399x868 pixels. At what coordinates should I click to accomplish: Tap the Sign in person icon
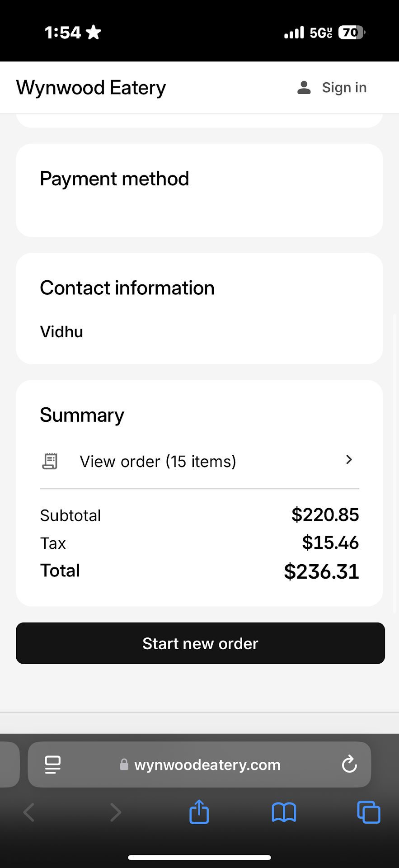tap(304, 88)
